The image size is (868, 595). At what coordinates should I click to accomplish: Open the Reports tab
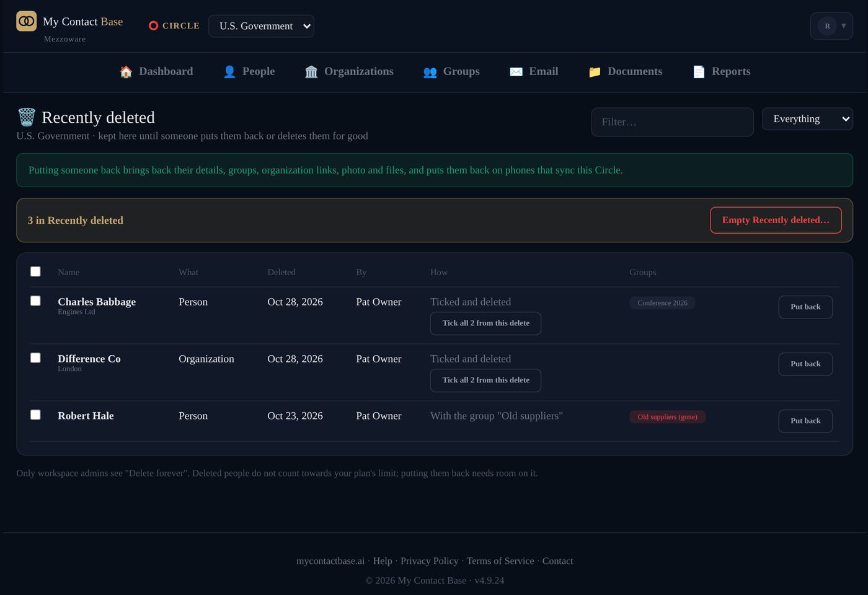tap(721, 72)
